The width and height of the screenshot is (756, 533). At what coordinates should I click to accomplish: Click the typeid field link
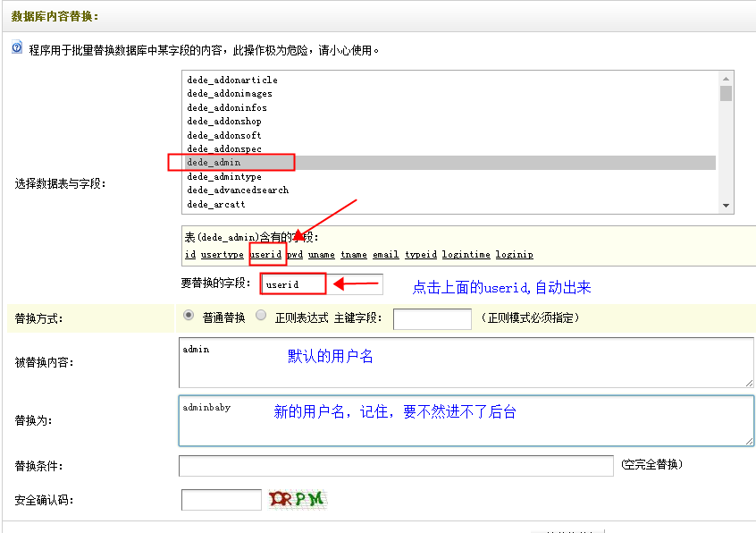tap(420, 254)
